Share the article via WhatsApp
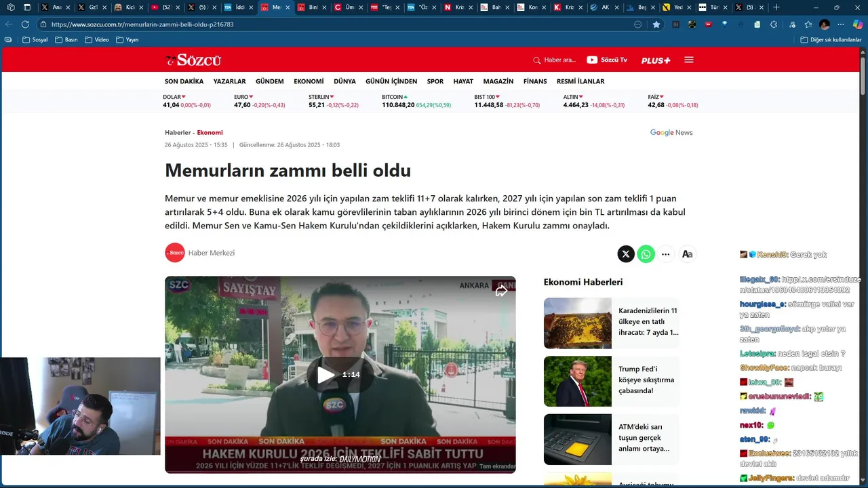This screenshot has height=488, width=868. point(646,254)
